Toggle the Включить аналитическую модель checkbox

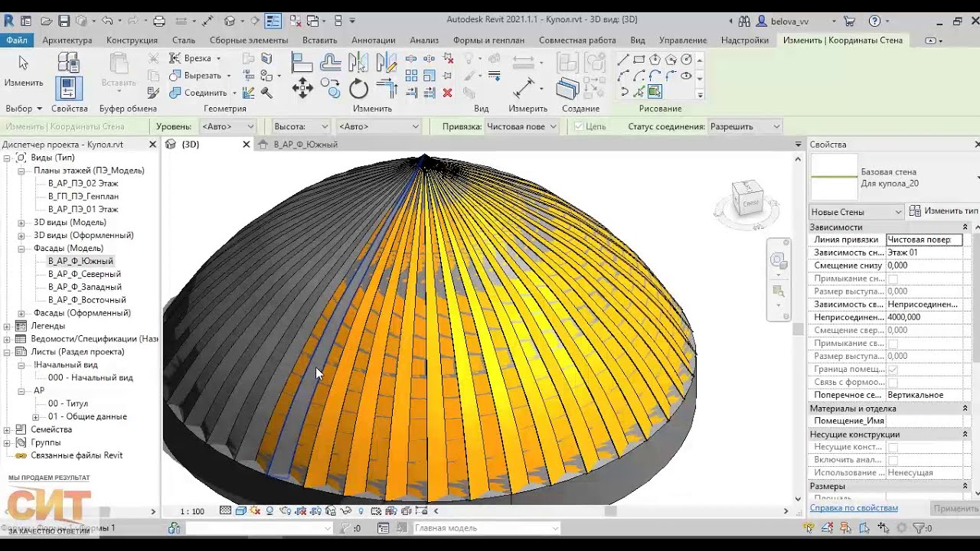pos(893,460)
